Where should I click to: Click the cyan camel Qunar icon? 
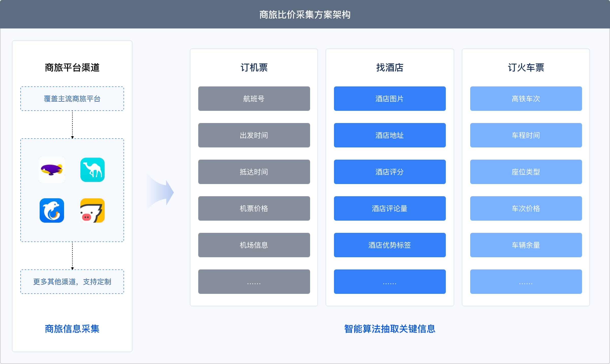(x=93, y=170)
